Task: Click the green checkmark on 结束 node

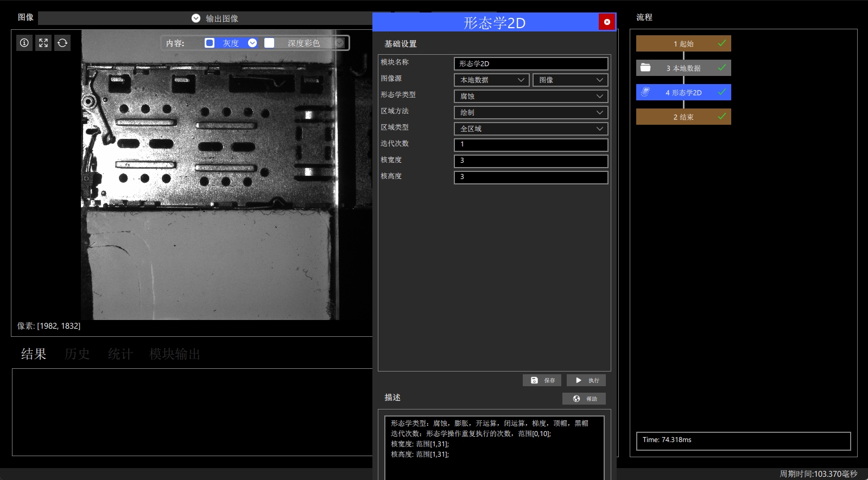Action: click(722, 116)
